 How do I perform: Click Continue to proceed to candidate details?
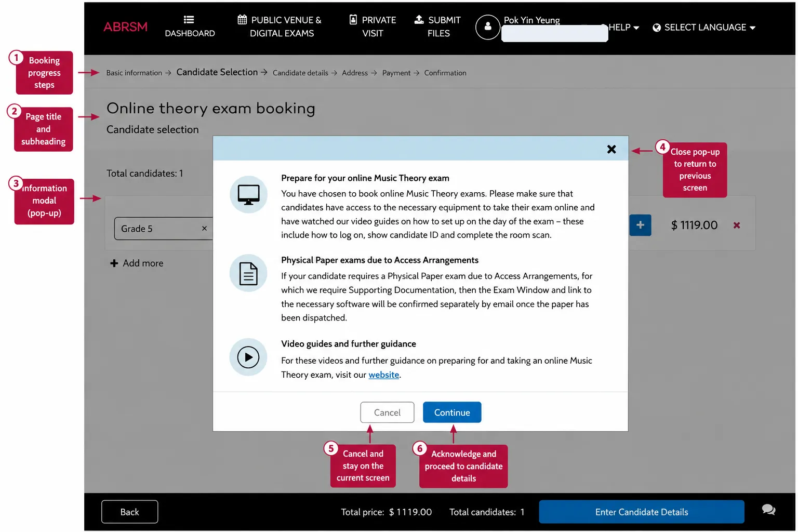[x=452, y=413]
